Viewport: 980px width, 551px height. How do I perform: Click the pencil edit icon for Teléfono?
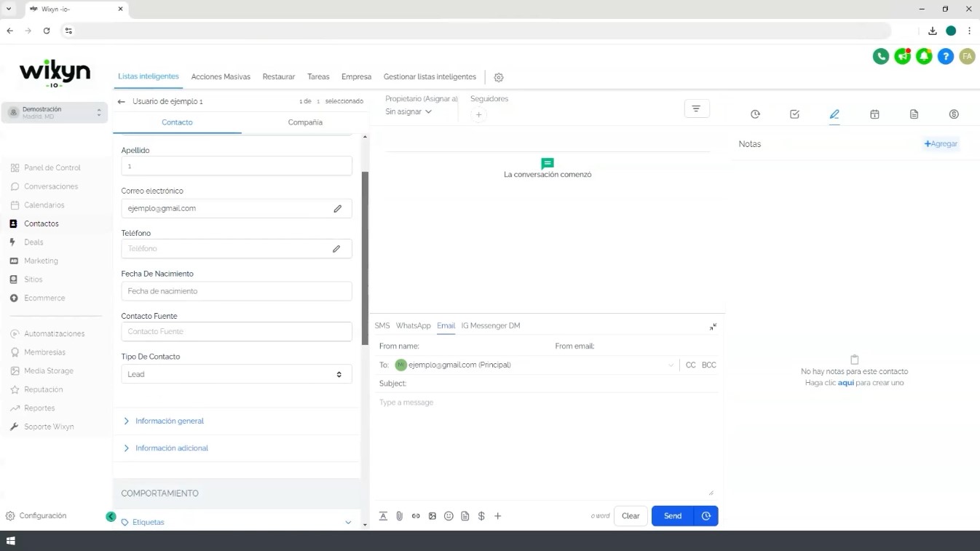pyautogui.click(x=336, y=249)
